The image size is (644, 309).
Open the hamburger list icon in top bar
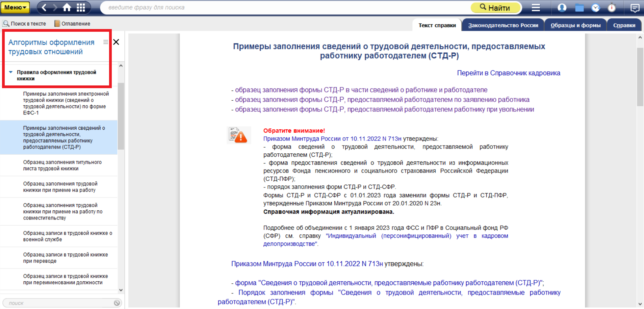tap(536, 7)
